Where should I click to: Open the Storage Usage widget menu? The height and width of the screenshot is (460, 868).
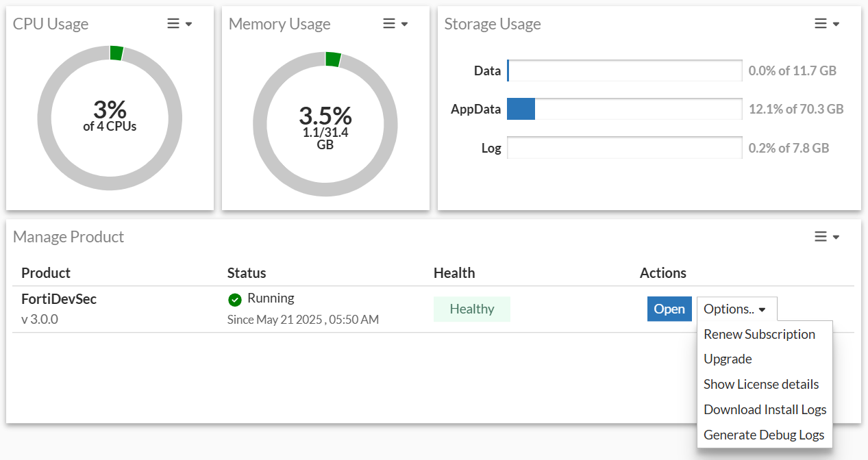pos(822,23)
